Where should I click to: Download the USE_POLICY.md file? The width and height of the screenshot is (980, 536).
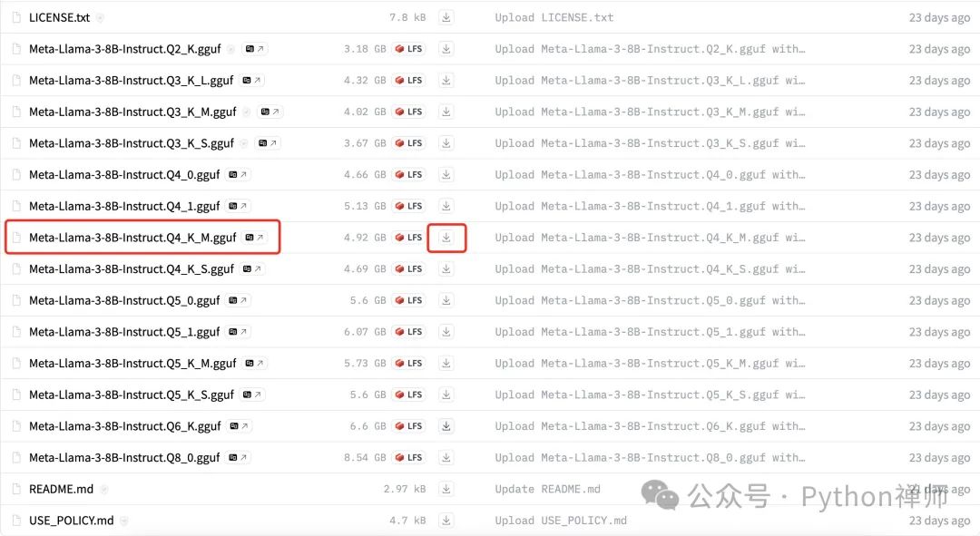tap(446, 521)
